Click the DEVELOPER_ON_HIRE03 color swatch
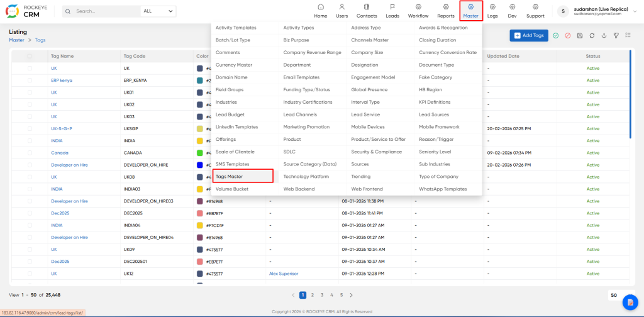The height and width of the screenshot is (317, 644). click(x=200, y=201)
